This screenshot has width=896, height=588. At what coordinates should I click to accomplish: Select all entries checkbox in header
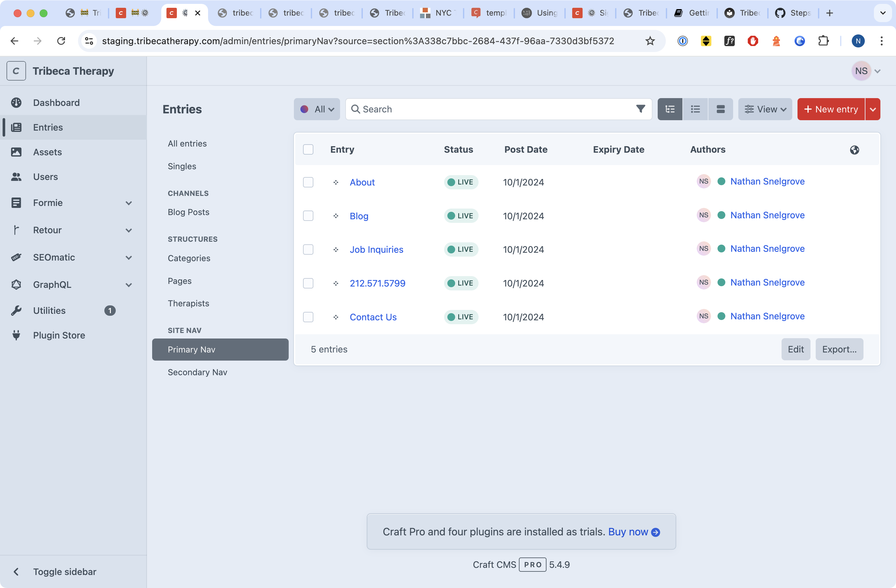pyautogui.click(x=308, y=149)
